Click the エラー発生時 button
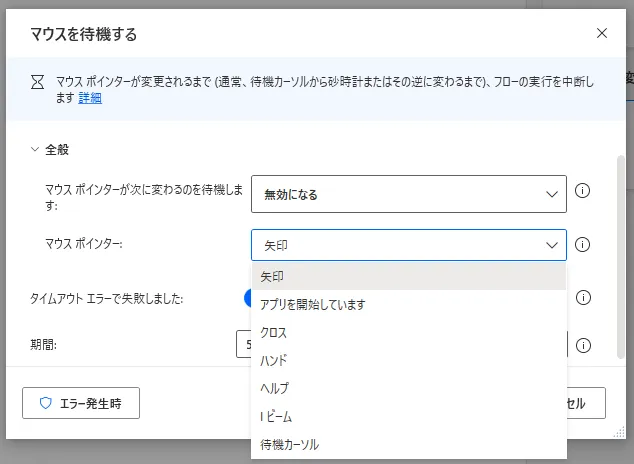The width and height of the screenshot is (634, 464). (81, 403)
